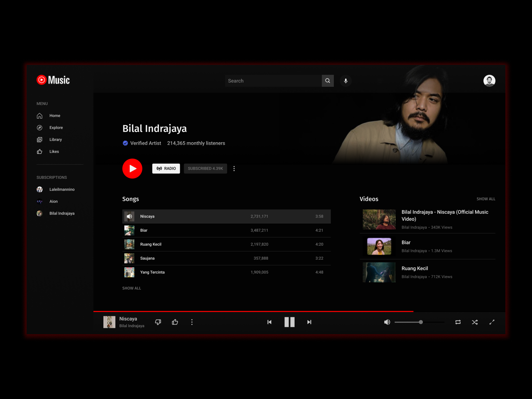Show all videos
Viewport: 532px width, 399px height.
pos(486,199)
